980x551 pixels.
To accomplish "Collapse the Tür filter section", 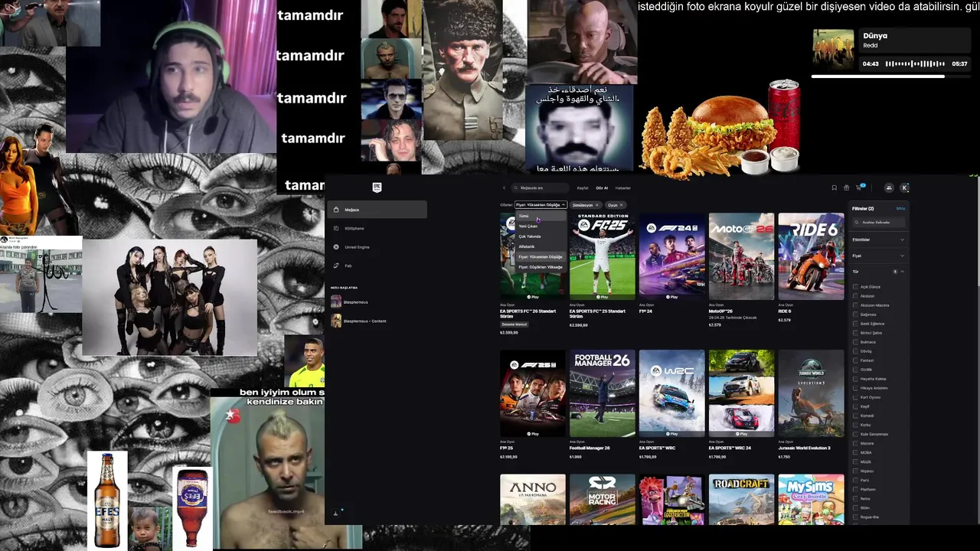I will 879,272.
